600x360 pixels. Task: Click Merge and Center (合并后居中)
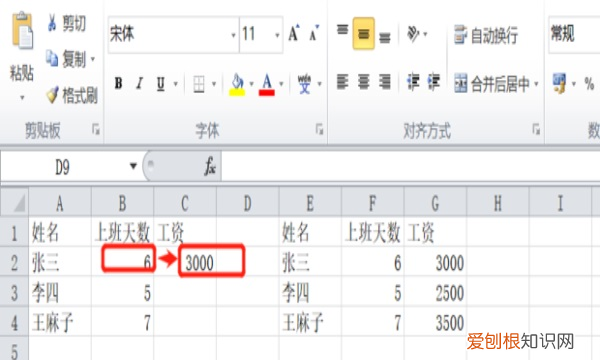[492, 84]
